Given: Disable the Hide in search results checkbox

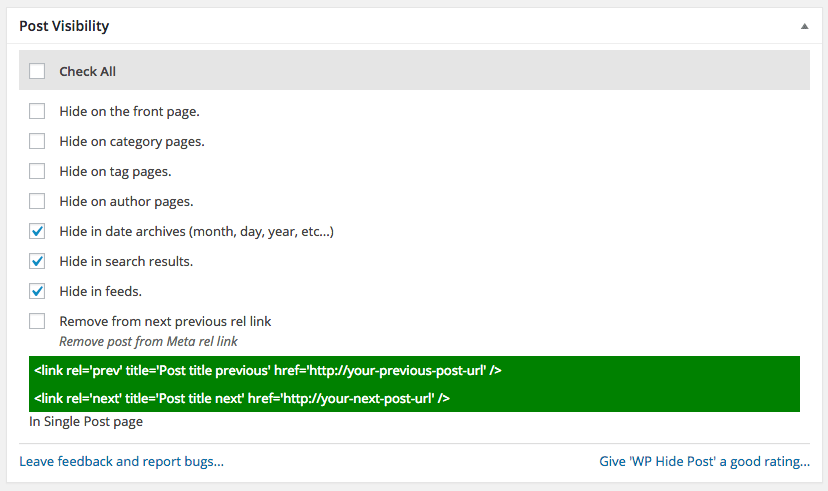Looking at the screenshot, I should (37, 261).
